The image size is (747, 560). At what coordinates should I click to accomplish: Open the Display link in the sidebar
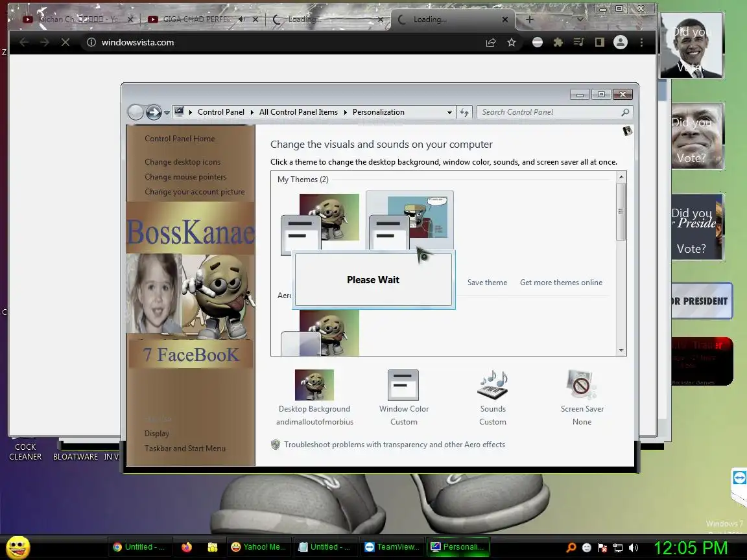(x=157, y=434)
